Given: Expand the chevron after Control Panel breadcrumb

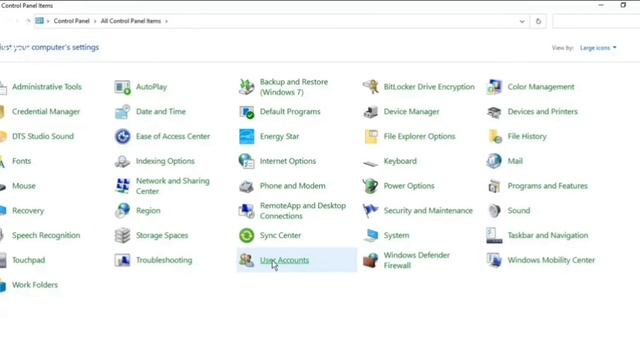Looking at the screenshot, I should (x=95, y=21).
